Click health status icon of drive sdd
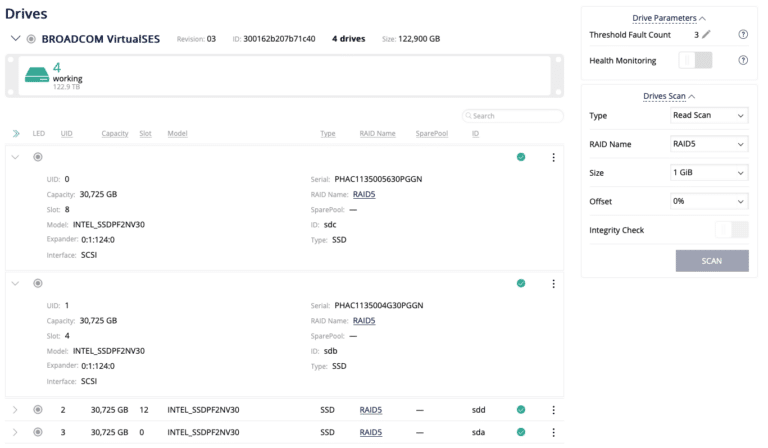The width and height of the screenshot is (768, 448). click(x=521, y=409)
